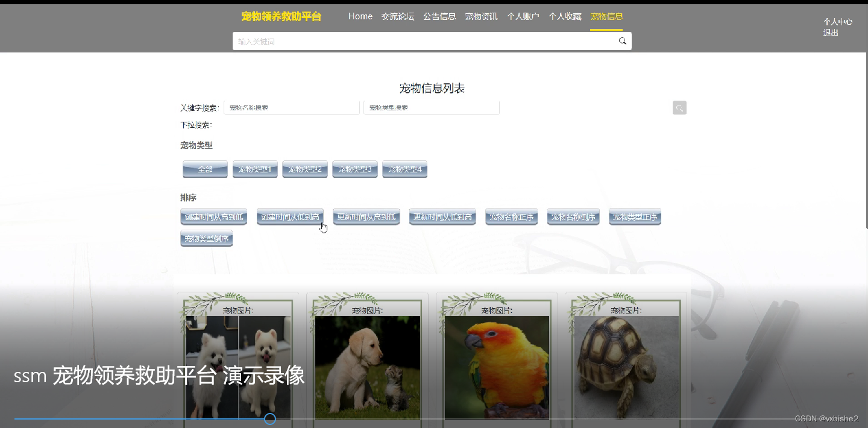Open 宠物资讯 navigation item
This screenshot has height=428, width=868.
coord(481,16)
